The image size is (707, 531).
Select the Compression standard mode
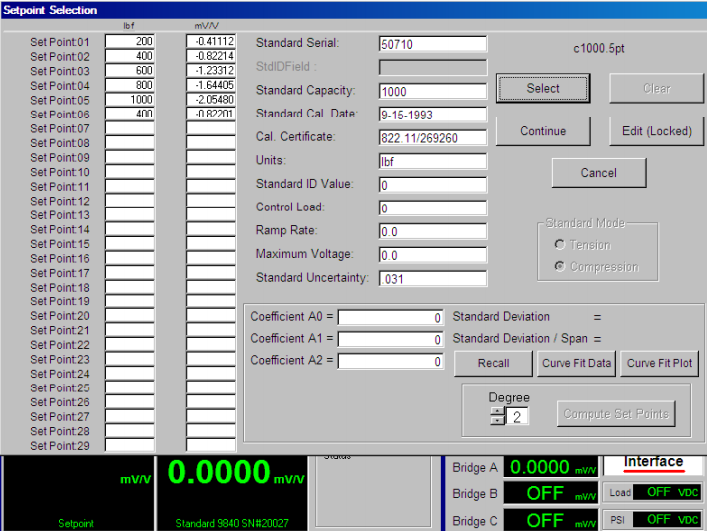point(562,267)
